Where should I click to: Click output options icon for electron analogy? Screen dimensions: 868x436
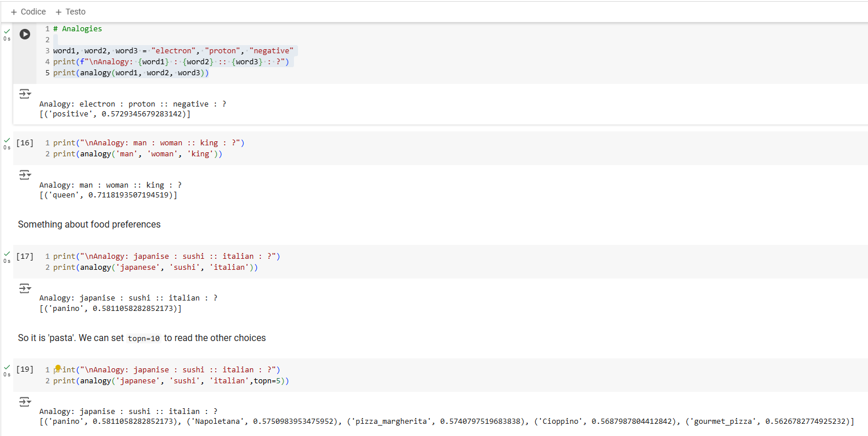(x=24, y=94)
